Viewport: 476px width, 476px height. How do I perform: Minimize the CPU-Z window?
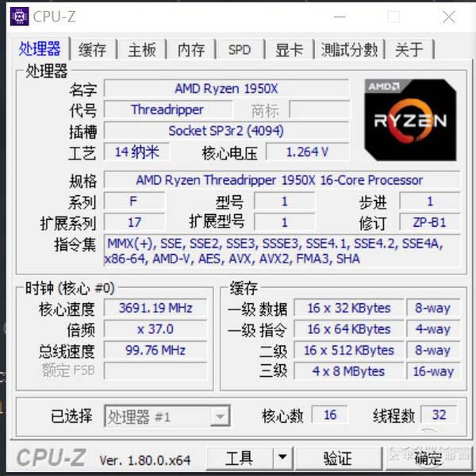point(340,17)
